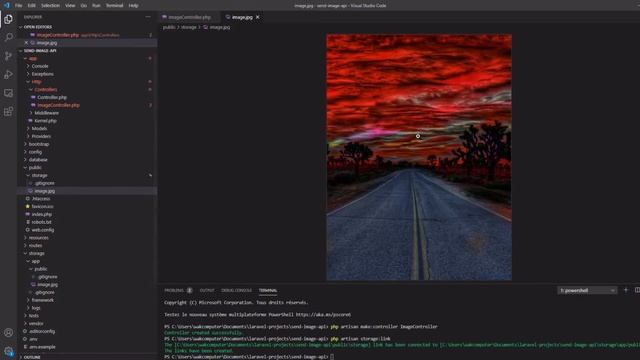This screenshot has width=640, height=360.
Task: Open ImageController.php in the Controllers folder
Action: point(58,105)
